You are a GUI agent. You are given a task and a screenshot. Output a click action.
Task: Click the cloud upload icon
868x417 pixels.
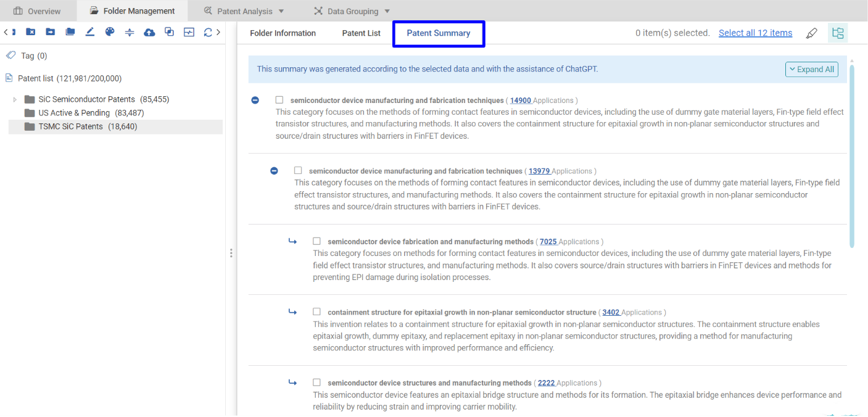(x=149, y=32)
